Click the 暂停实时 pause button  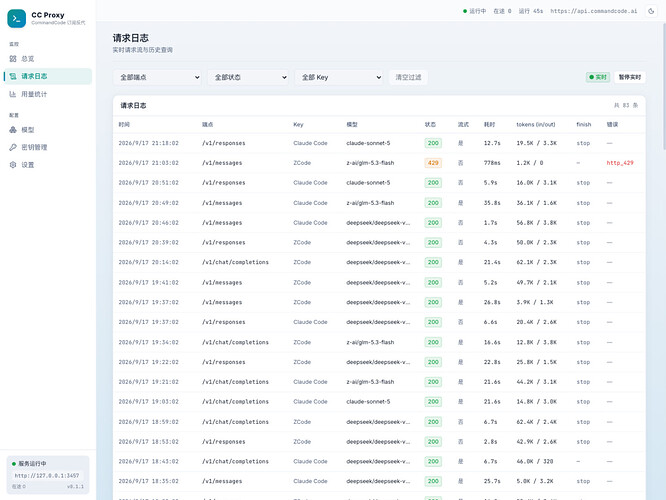click(629, 77)
